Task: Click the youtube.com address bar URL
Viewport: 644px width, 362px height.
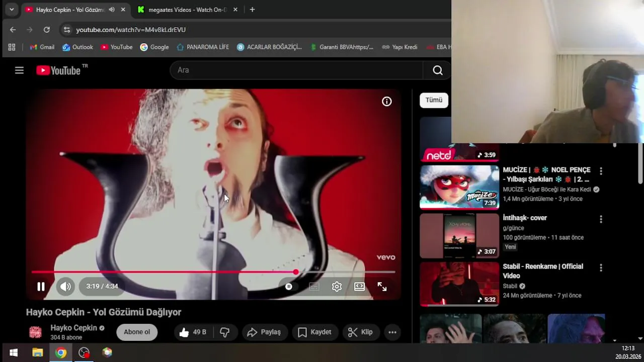Action: (131, 30)
